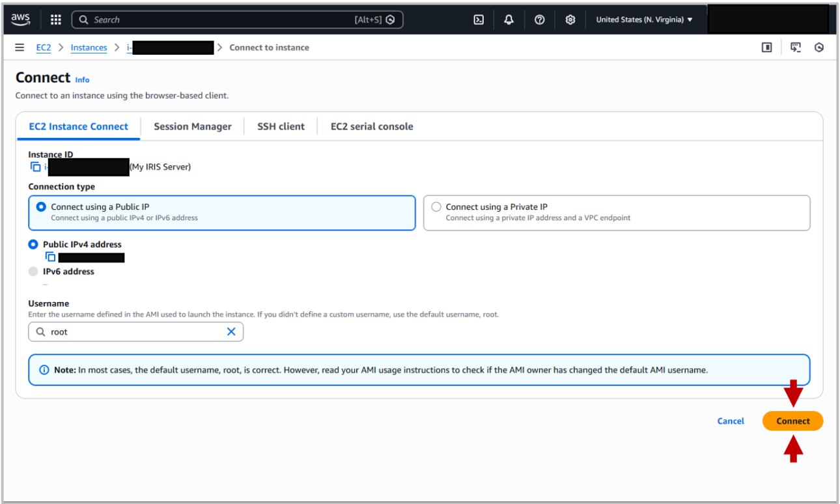
Task: Open the Help menu via question mark icon
Action: point(539,20)
